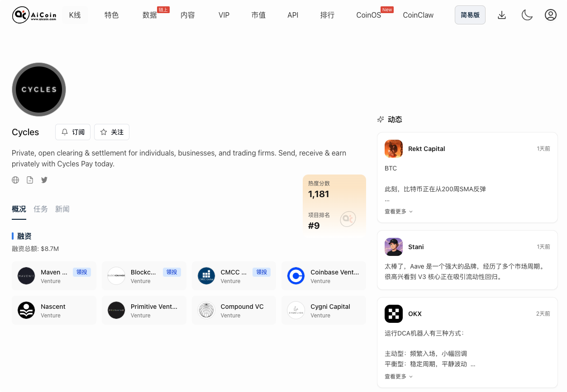The width and height of the screenshot is (567, 392).
Task: Expand 查看更多 in OKX post
Action: coord(399,376)
